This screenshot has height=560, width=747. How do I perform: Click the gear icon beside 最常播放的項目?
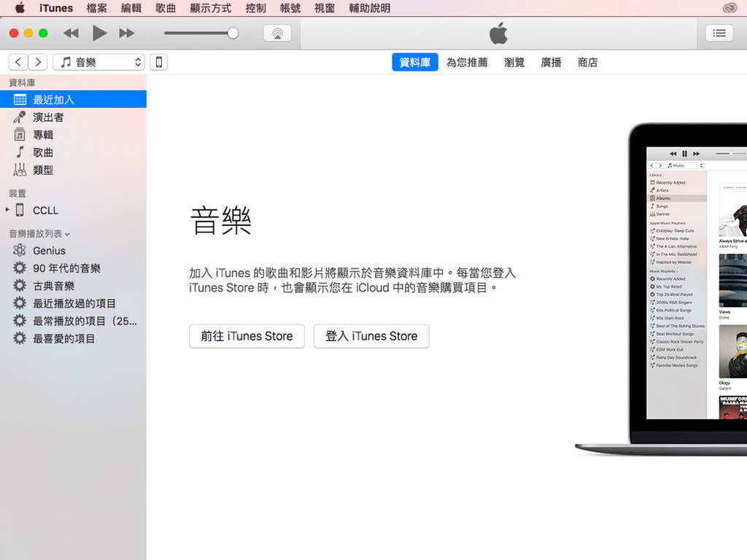20,321
